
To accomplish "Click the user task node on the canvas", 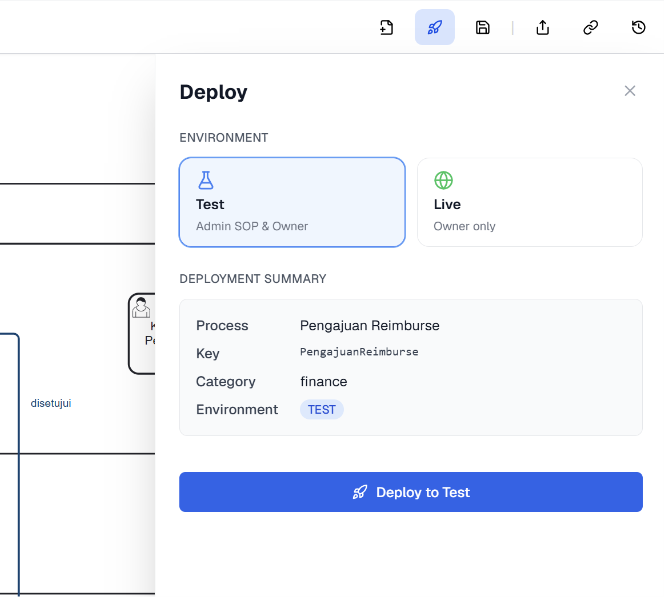I will click(x=142, y=334).
